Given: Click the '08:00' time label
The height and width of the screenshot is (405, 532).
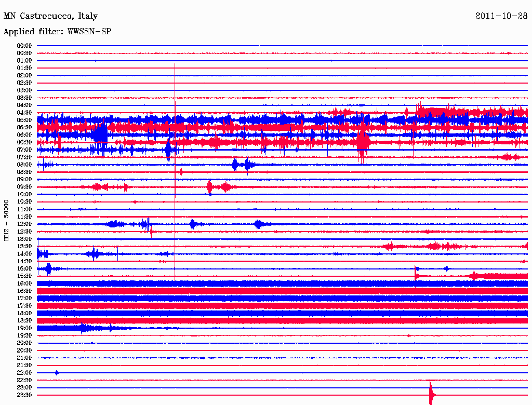Looking at the screenshot, I should (24, 165).
